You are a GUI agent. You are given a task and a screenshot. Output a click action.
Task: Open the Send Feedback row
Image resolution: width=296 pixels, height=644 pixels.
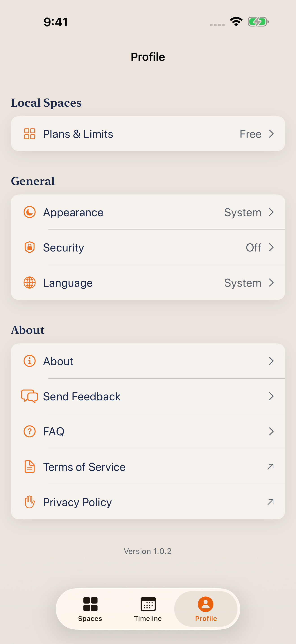tap(148, 396)
